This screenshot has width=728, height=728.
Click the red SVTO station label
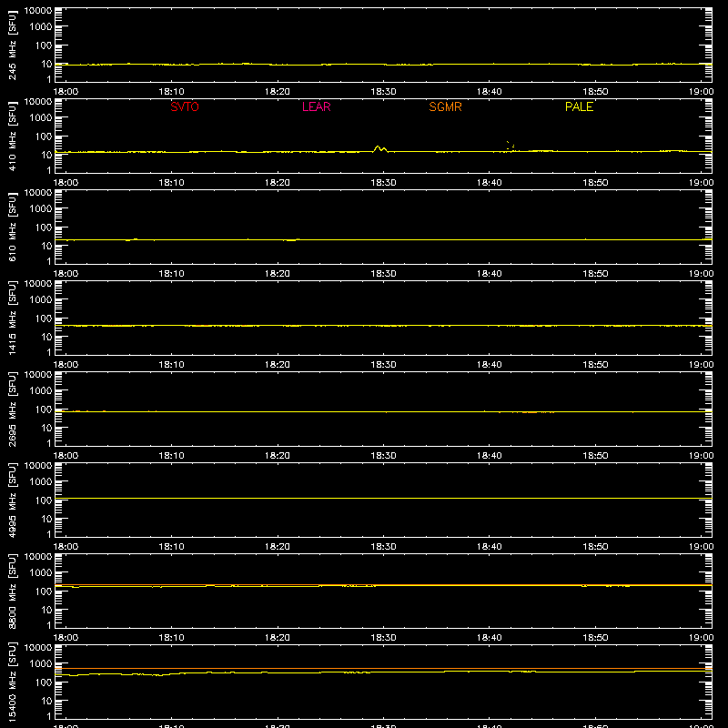pos(185,106)
